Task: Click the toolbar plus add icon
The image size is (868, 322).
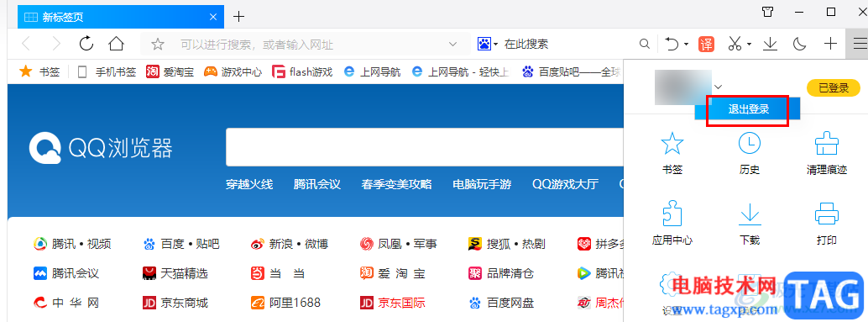Action: 830,44
